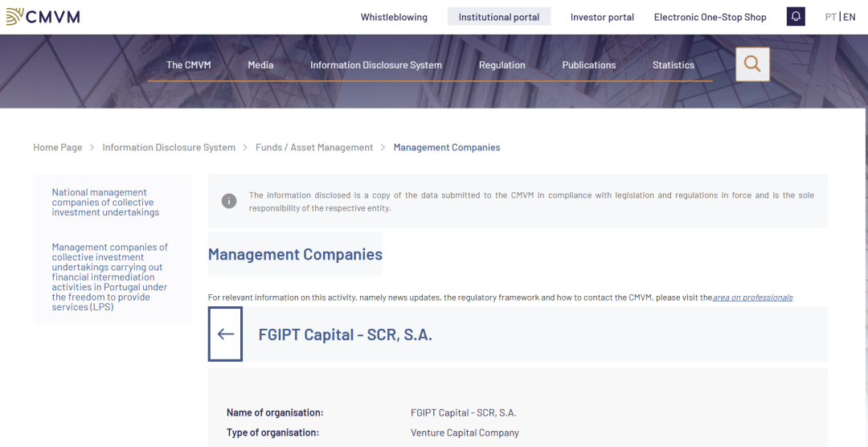Open the Investor portal
This screenshot has width=868, height=447.
coord(602,17)
